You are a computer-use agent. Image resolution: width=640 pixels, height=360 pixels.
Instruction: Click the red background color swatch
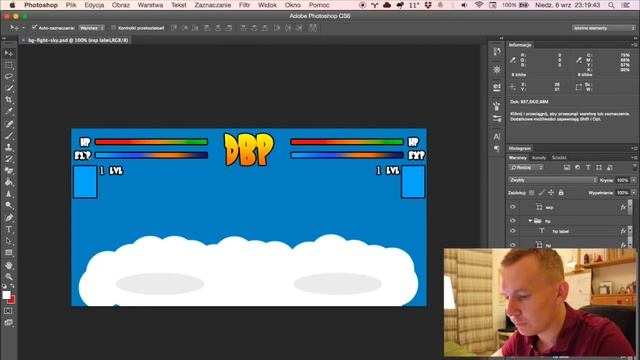pos(12,300)
